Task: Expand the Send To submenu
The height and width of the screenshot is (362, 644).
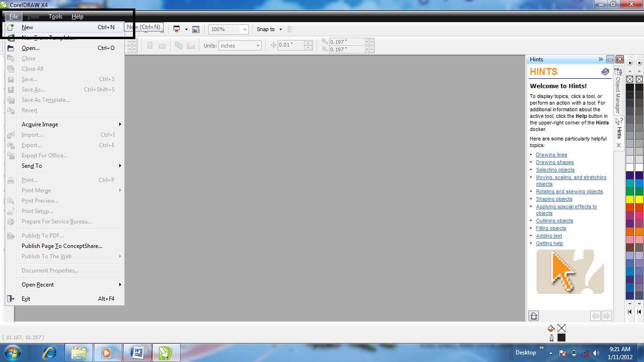Action: point(72,166)
